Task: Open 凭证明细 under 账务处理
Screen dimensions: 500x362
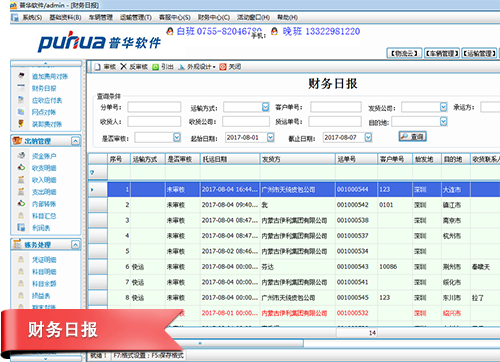Action: (44, 259)
